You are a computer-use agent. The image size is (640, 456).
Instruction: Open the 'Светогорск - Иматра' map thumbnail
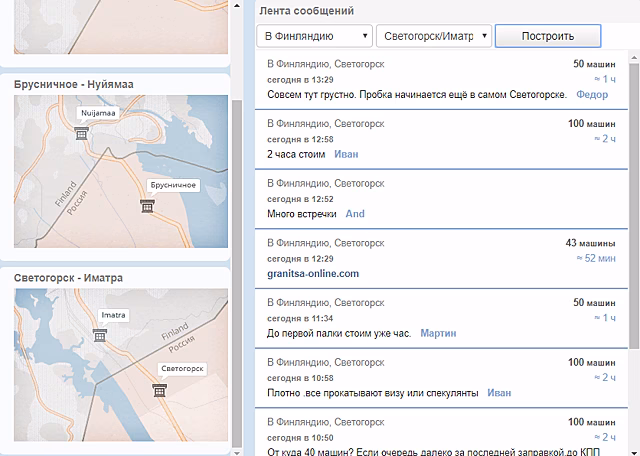tap(121, 365)
